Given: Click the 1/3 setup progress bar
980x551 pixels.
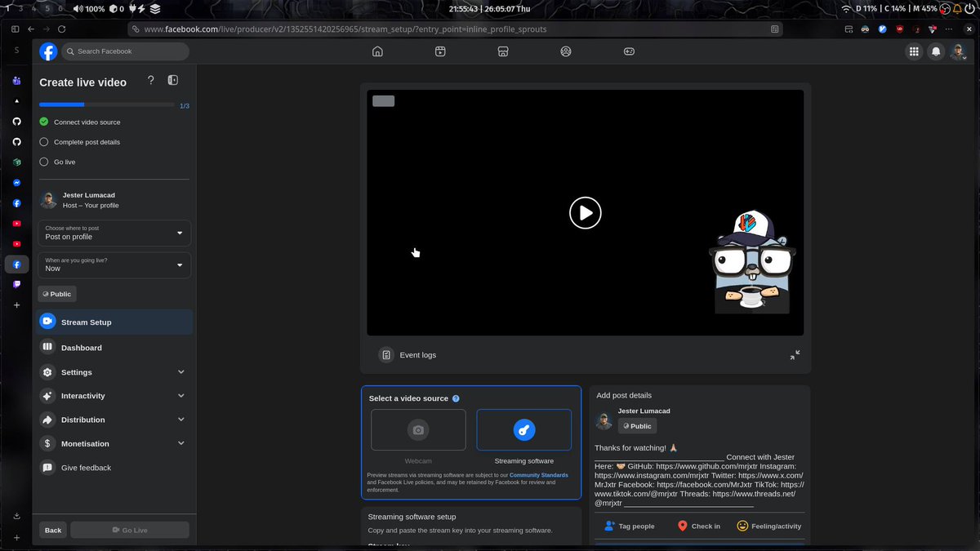Looking at the screenshot, I should coord(107,105).
